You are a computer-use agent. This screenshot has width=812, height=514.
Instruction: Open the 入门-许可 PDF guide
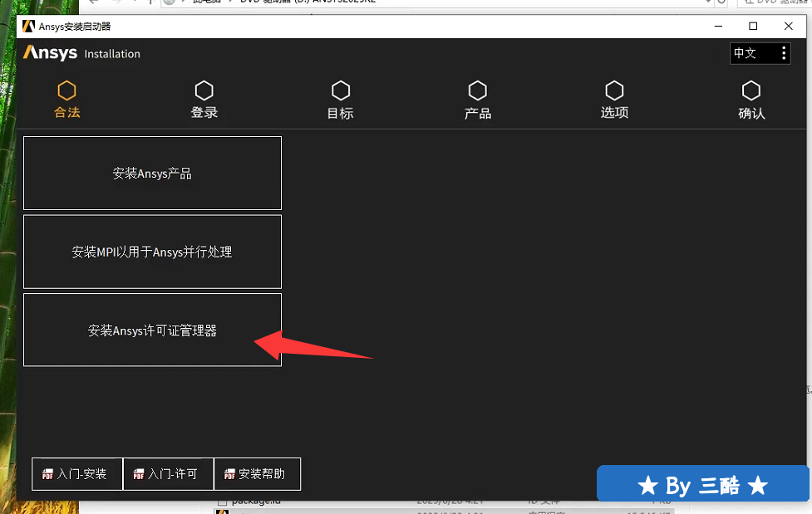click(169, 473)
